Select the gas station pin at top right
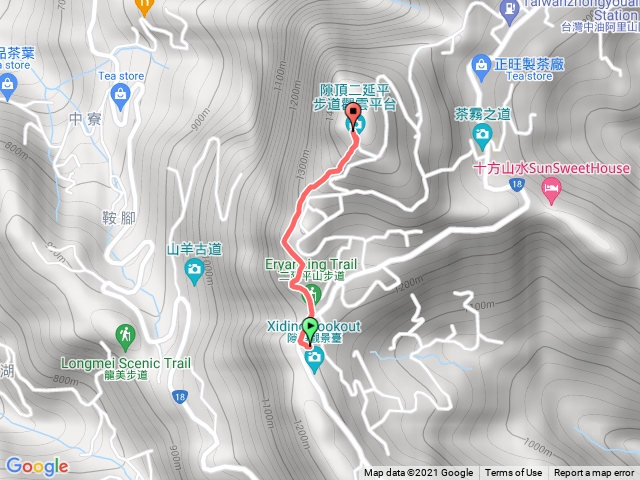Viewport: 640px width, 480px height. [509, 11]
